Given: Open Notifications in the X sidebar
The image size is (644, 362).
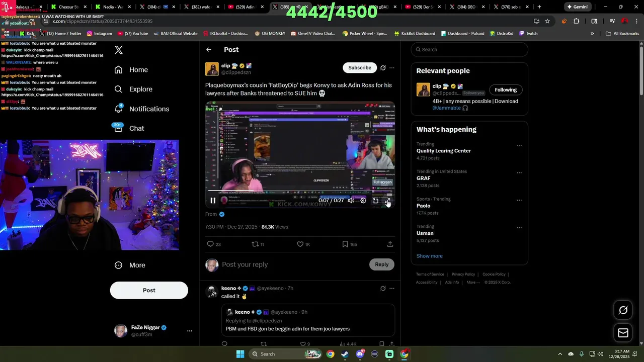Looking at the screenshot, I should (x=141, y=109).
